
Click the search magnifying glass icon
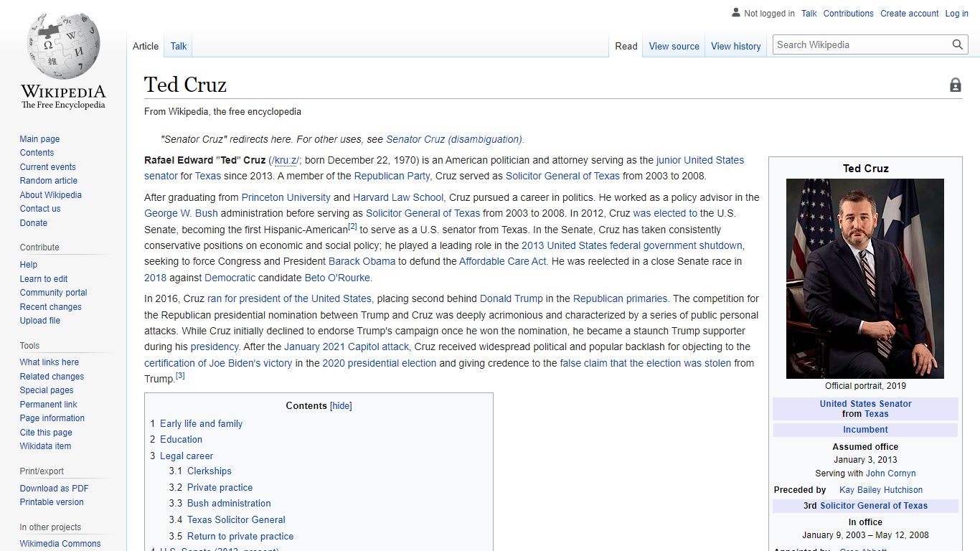[x=958, y=44]
